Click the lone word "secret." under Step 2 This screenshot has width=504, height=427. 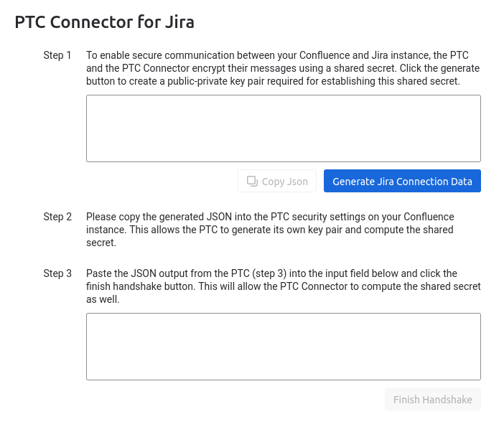[x=101, y=243]
